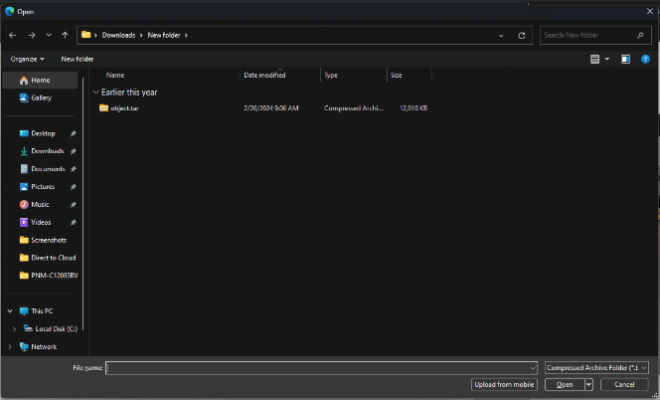
Task: Open the file type filter dropdown
Action: (x=597, y=368)
